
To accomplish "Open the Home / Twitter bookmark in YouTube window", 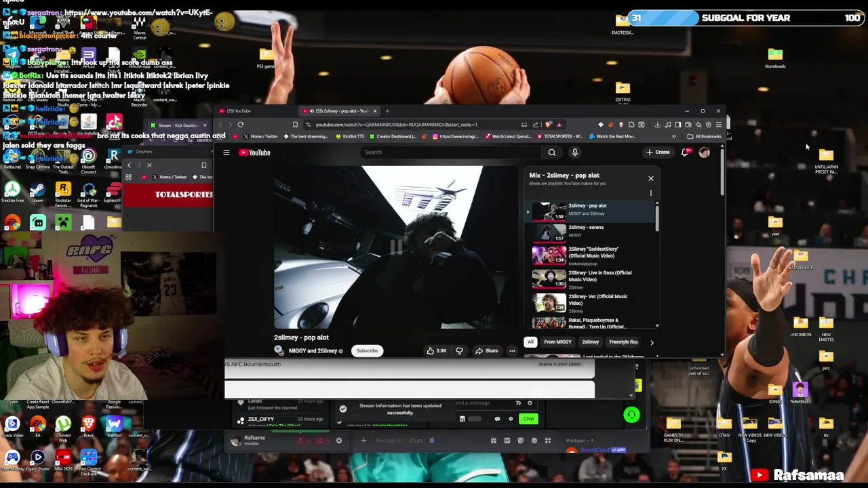I will (x=260, y=136).
